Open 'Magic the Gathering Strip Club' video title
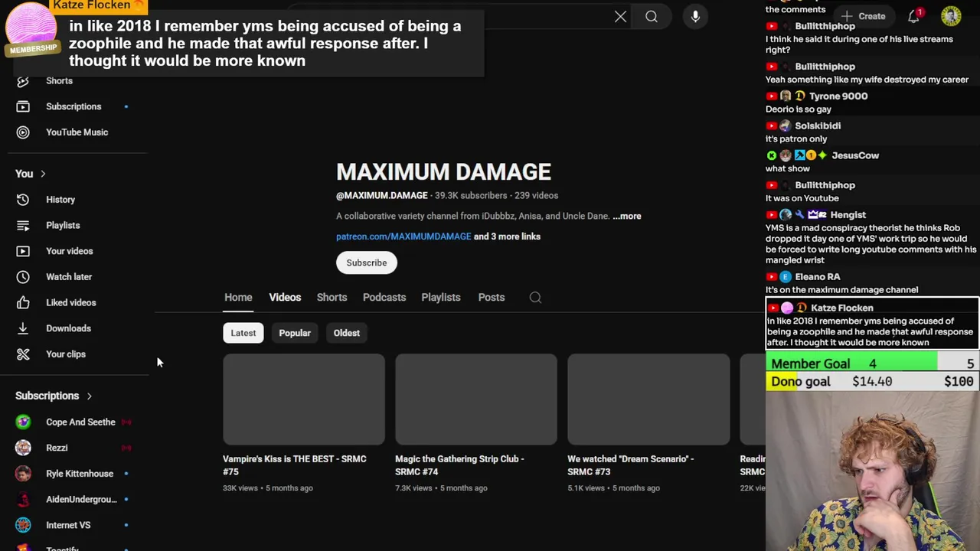The height and width of the screenshot is (551, 980). (459, 465)
